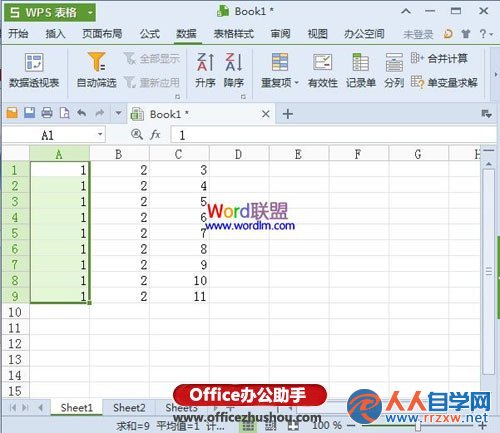Switch to Sheet2 tab

point(129,408)
